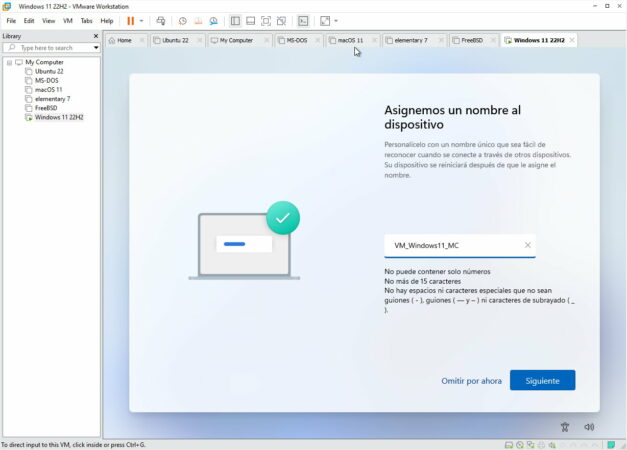Switch to the MS-DOS tab

pyautogui.click(x=297, y=40)
